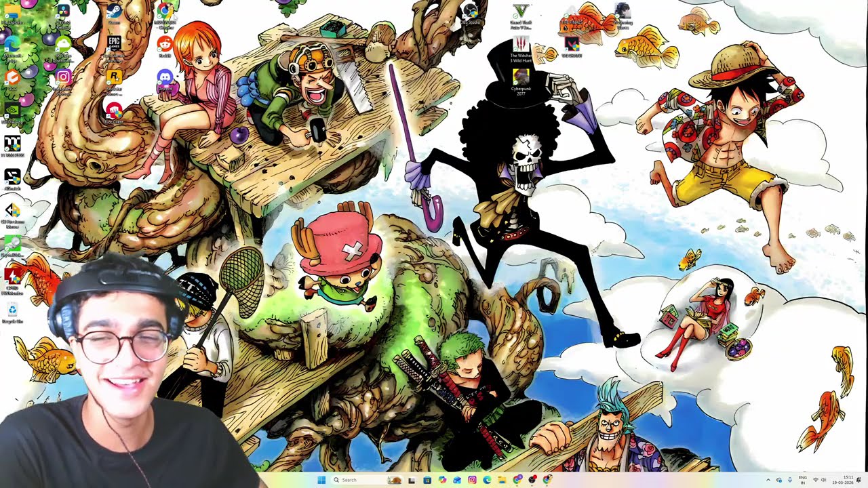Open the Recycle Bin
The width and height of the screenshot is (868, 488).
pyautogui.click(x=12, y=310)
